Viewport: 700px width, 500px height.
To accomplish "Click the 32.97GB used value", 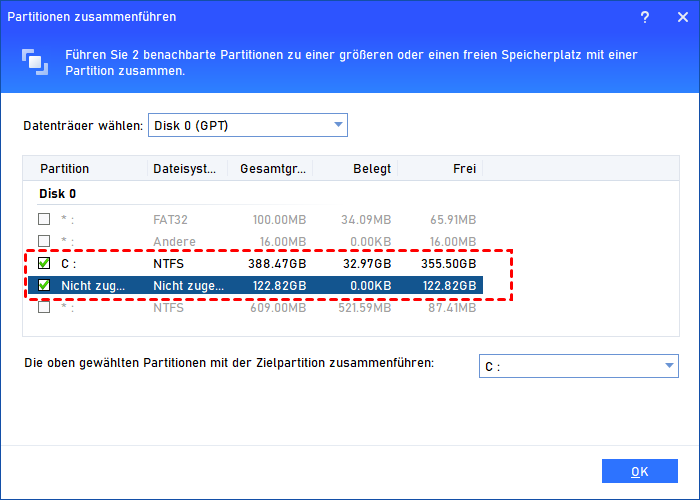I will (367, 263).
